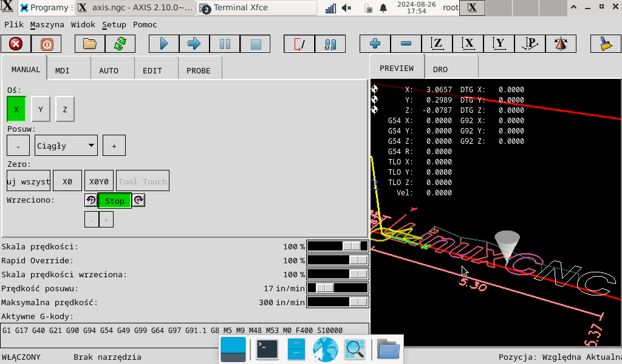The height and width of the screenshot is (364, 622).
Task: Set preview to X side view
Action: pos(468,44)
